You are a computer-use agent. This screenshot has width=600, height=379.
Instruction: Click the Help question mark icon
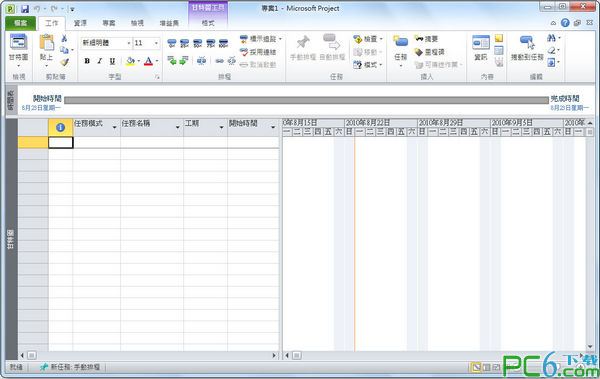pyautogui.click(x=565, y=23)
